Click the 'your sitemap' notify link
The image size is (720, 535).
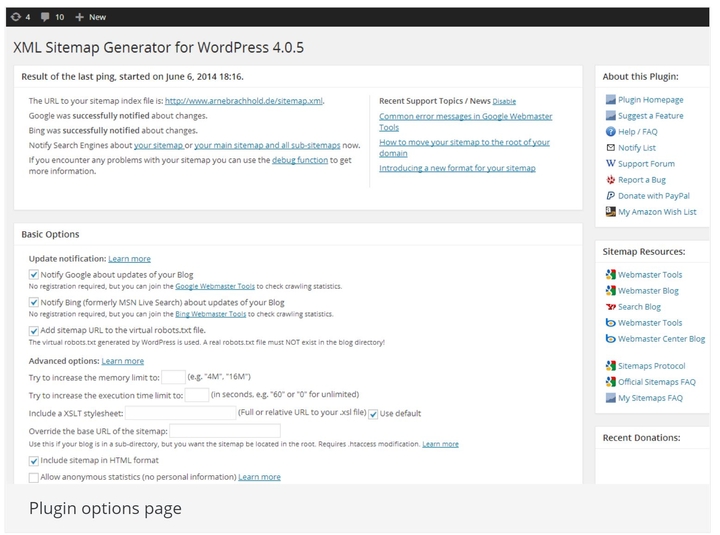pos(158,145)
